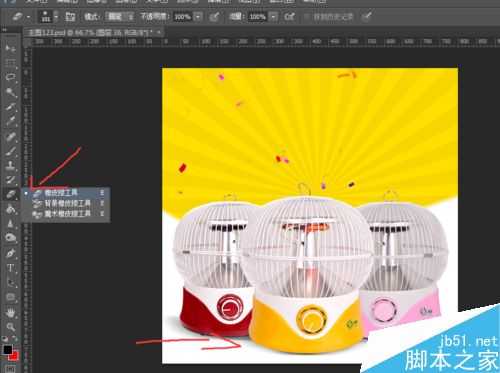The width and height of the screenshot is (500, 373).
Task: Select the Quick Selection tool
Action: (11, 92)
